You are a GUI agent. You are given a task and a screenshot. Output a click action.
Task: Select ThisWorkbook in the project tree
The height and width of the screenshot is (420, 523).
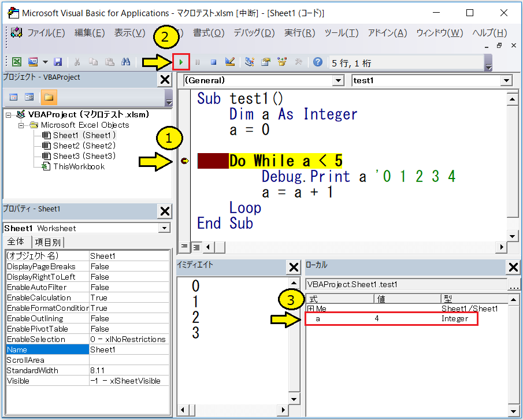pos(79,166)
